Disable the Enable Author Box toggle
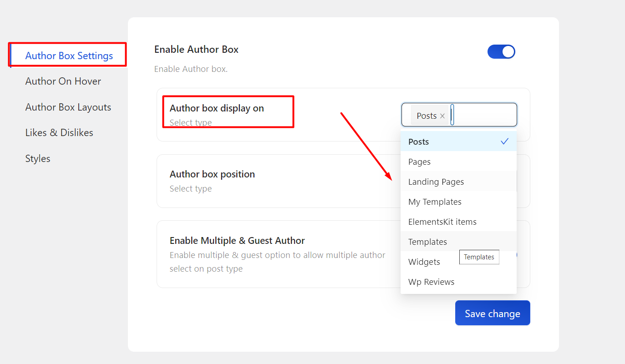This screenshot has width=625, height=364. [x=501, y=51]
